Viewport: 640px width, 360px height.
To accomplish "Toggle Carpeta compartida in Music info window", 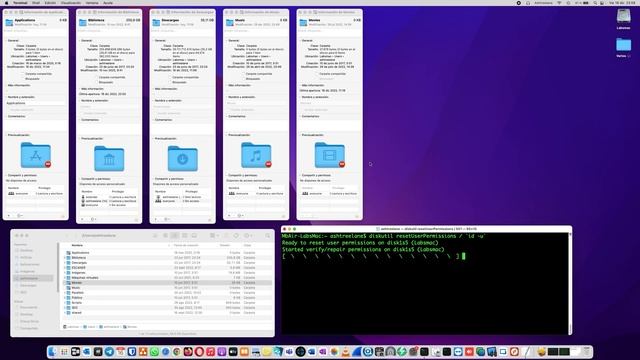I will (243, 74).
